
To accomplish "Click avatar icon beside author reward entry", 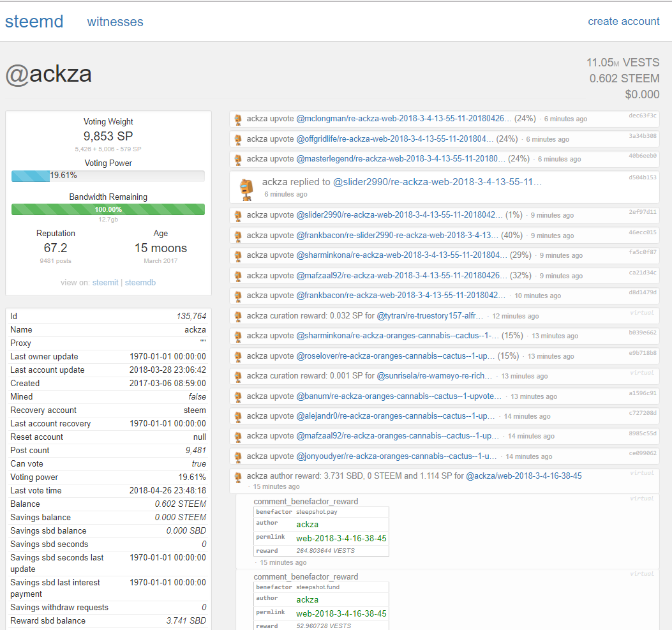I will point(238,477).
